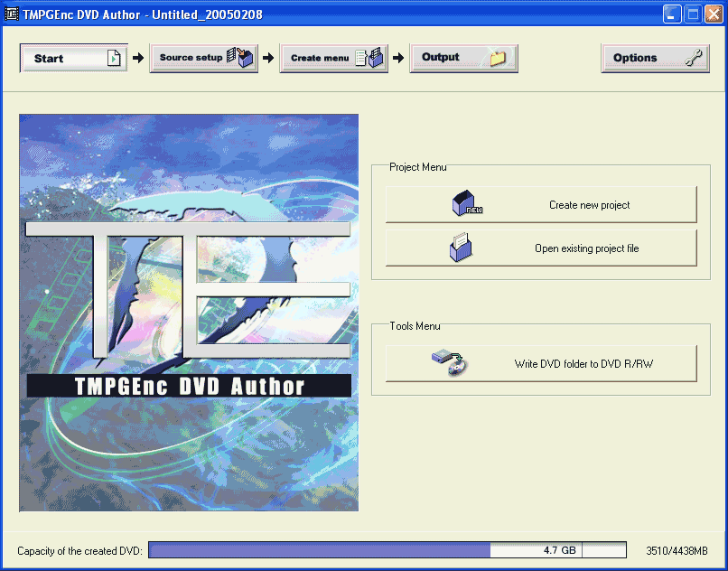The image size is (728, 571).
Task: Click the Tools Menu group label
Action: (x=415, y=326)
